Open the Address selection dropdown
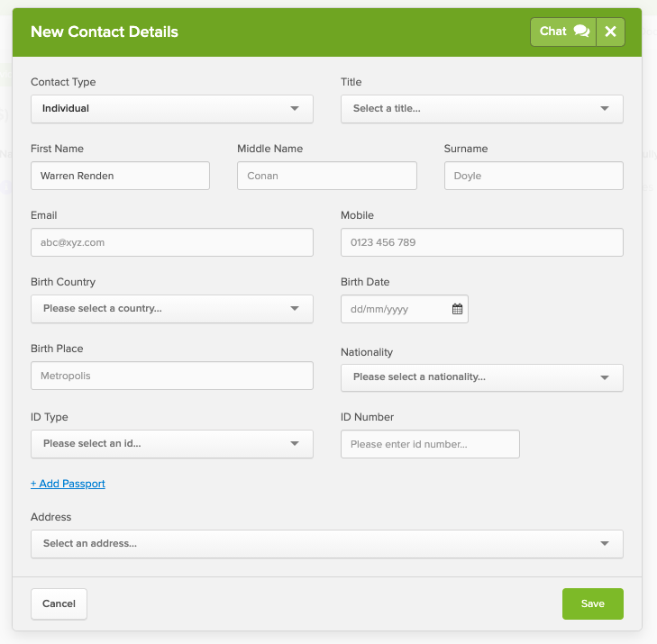This screenshot has width=657, height=644. pos(326,544)
